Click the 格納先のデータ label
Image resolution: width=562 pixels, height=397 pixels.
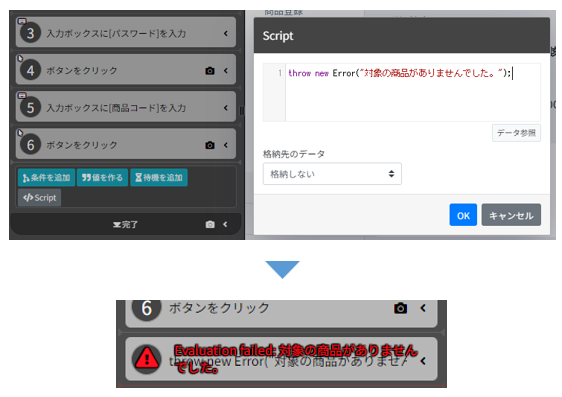294,154
